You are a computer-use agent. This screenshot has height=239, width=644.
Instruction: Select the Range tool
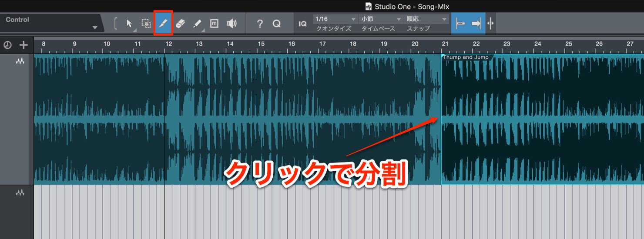(146, 23)
